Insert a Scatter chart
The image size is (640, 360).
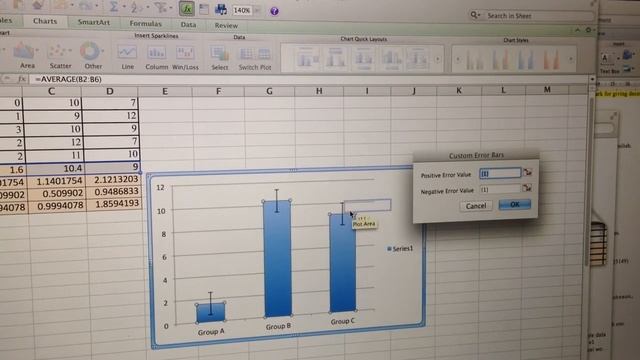(58, 52)
